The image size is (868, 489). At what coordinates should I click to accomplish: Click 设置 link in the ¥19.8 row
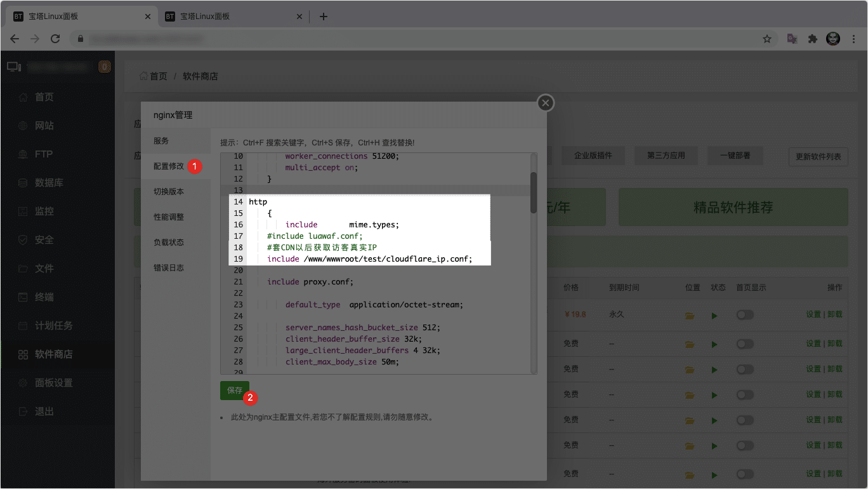(x=813, y=315)
